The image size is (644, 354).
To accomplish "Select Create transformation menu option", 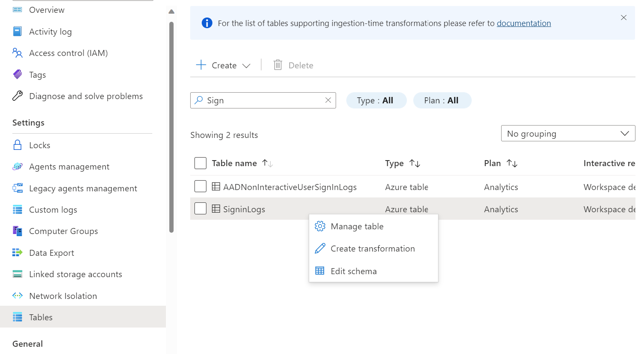I will (372, 249).
